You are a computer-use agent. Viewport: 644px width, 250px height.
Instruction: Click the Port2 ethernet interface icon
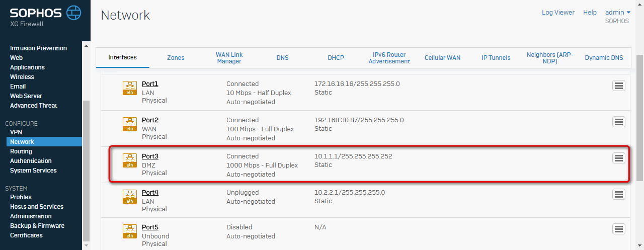tap(130, 124)
